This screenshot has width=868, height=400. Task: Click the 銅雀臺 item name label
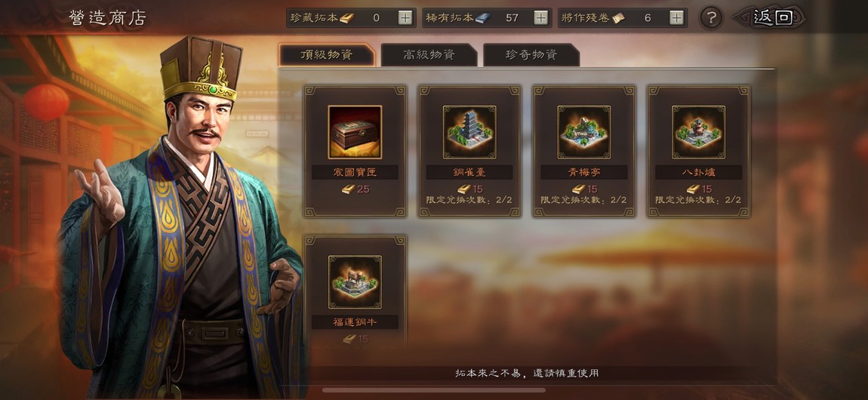pyautogui.click(x=469, y=172)
